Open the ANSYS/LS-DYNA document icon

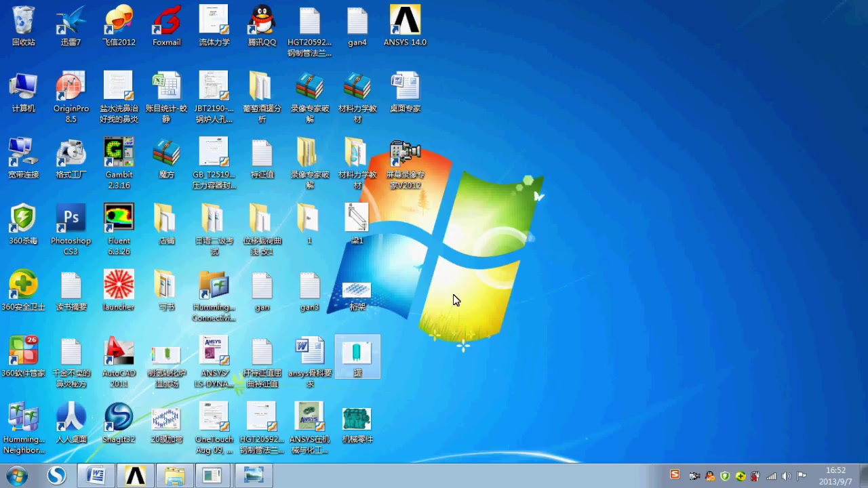coord(214,362)
